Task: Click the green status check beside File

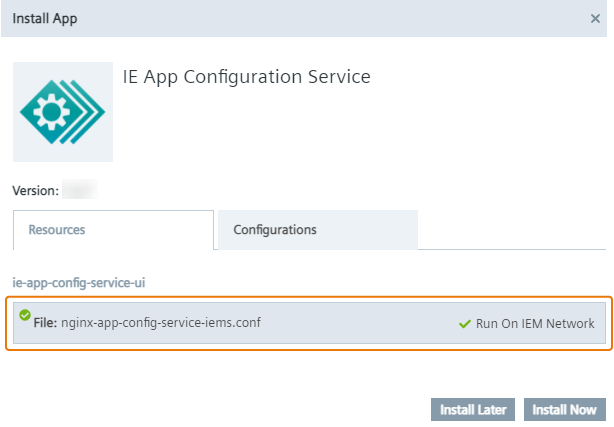Action: click(x=25, y=315)
